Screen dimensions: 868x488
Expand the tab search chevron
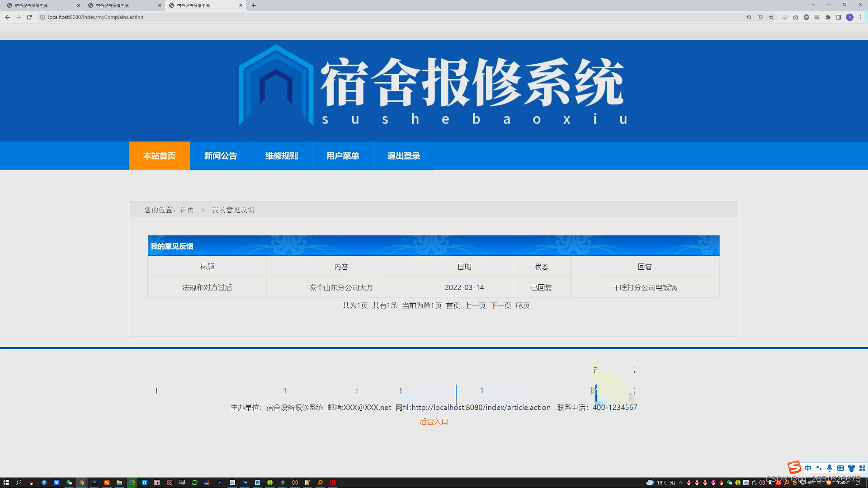coord(813,5)
